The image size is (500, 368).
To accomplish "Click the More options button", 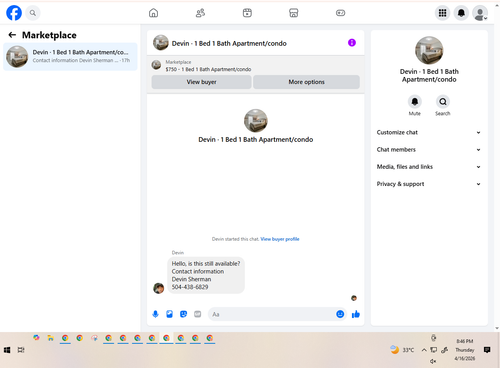I will click(306, 82).
